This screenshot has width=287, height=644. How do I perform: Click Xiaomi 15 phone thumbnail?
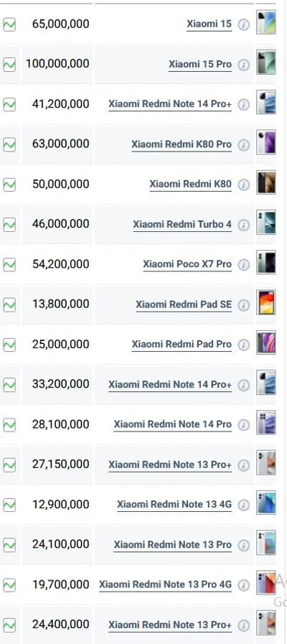pyautogui.click(x=265, y=22)
